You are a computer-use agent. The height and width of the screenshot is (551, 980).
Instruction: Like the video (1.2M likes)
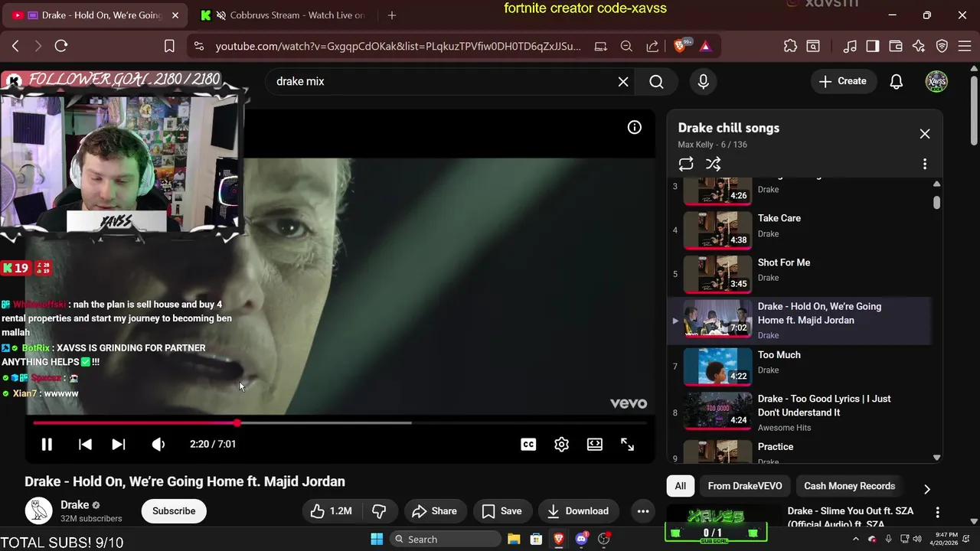[332, 511]
